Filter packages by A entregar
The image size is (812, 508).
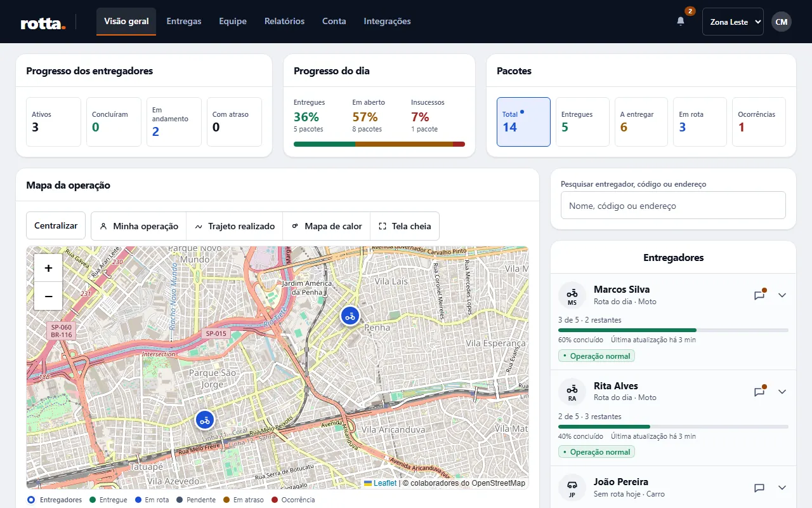click(641, 122)
